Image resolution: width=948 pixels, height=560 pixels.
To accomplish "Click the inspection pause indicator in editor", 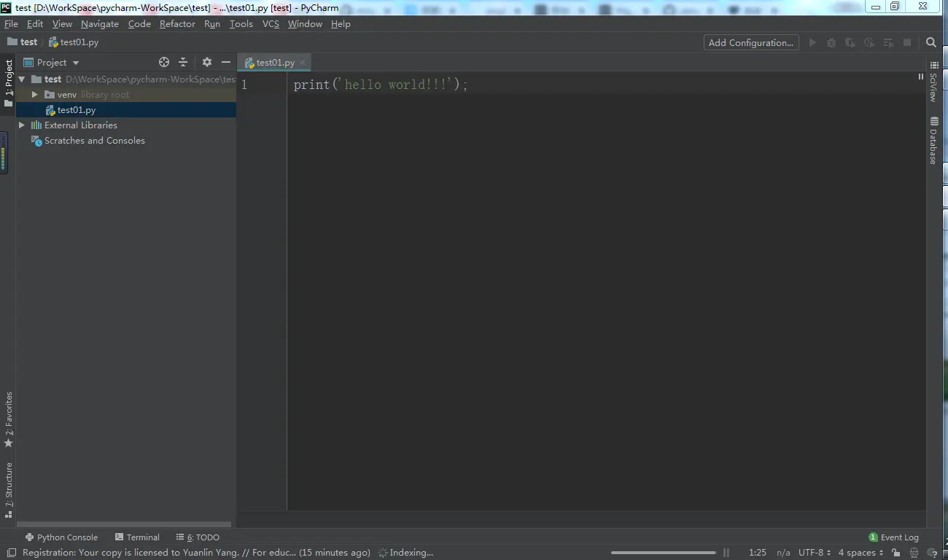I will click(x=920, y=77).
